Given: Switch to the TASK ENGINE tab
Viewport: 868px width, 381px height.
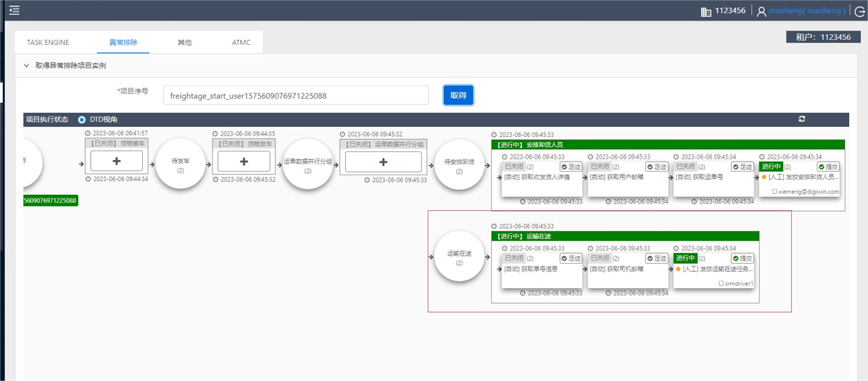Looking at the screenshot, I should (48, 43).
